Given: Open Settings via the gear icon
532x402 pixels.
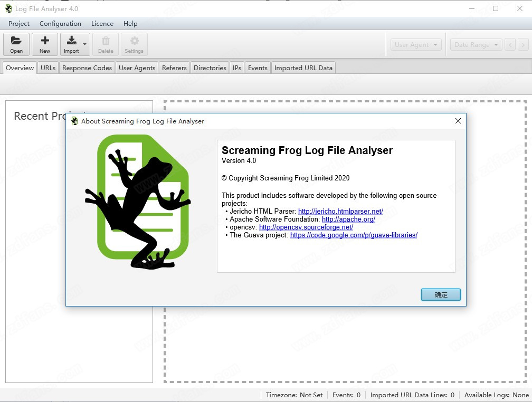Looking at the screenshot, I should click(x=134, y=44).
